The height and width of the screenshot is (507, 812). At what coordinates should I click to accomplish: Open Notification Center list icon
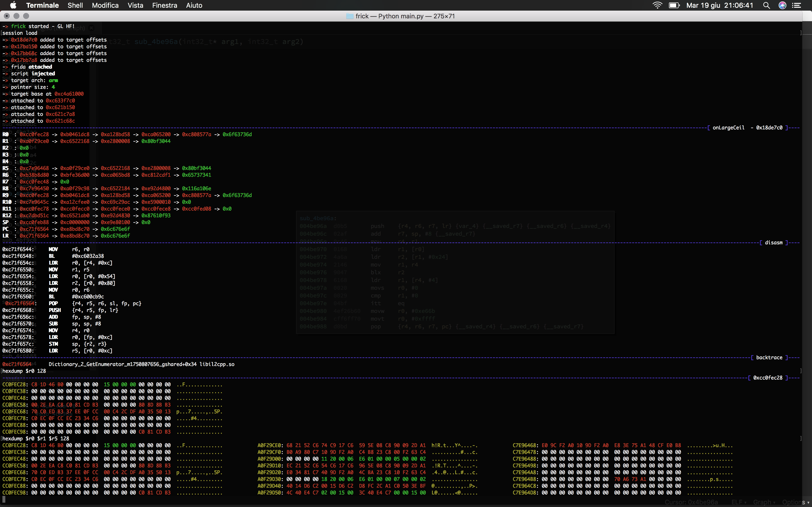coord(797,5)
